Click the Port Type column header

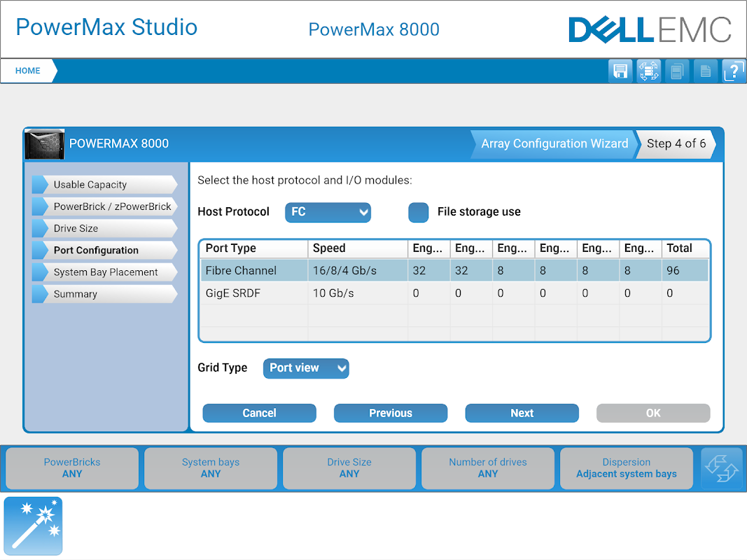coord(254,248)
